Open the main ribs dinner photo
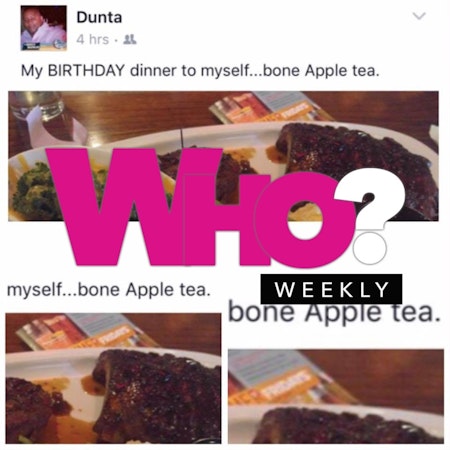This screenshot has height=450, width=450. tap(223, 156)
